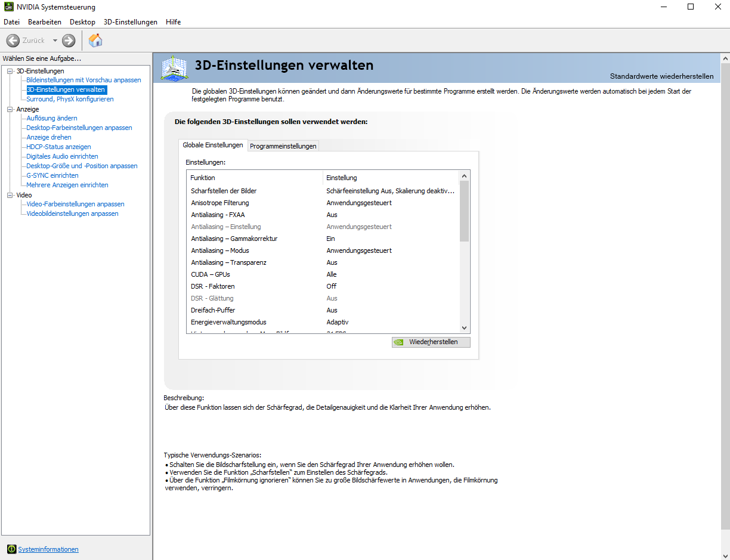Select Antialiasing - FXAA row
Image resolution: width=730 pixels, height=560 pixels.
coord(323,215)
